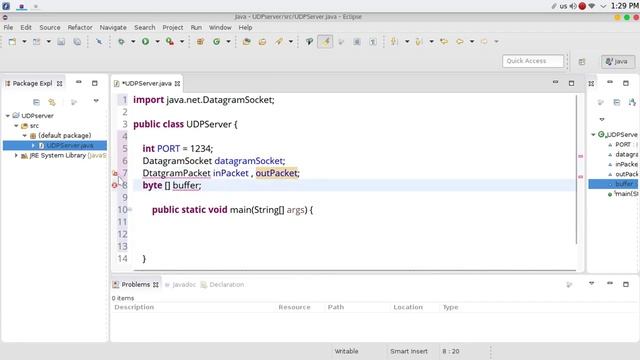Click the Save icon in the toolbar
The width and height of the screenshot is (640, 360).
point(61,42)
